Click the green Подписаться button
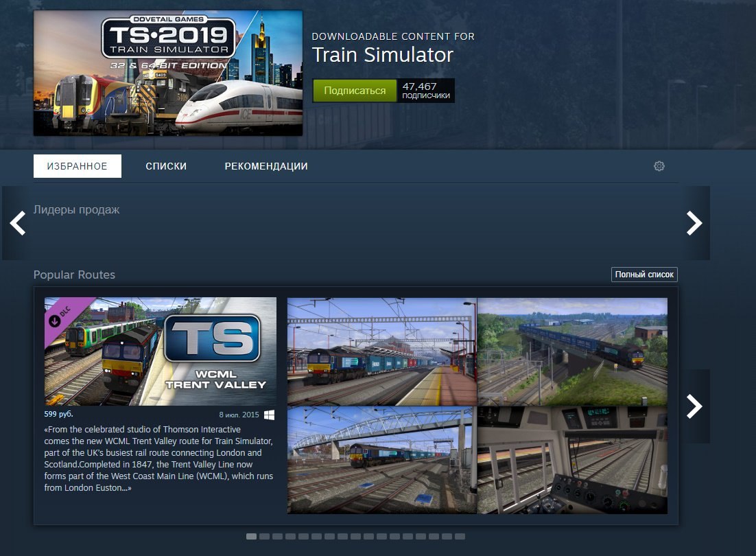Screen dimensions: 756x556 [355, 91]
